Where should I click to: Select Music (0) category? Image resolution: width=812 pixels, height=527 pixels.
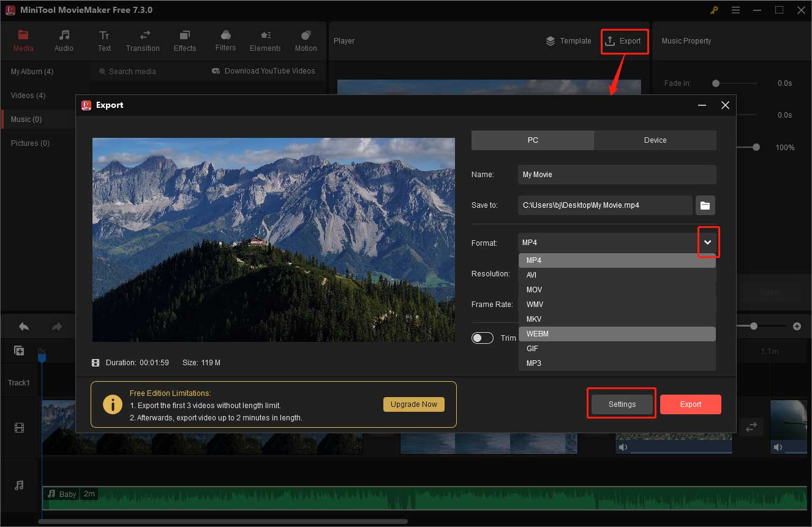[26, 119]
